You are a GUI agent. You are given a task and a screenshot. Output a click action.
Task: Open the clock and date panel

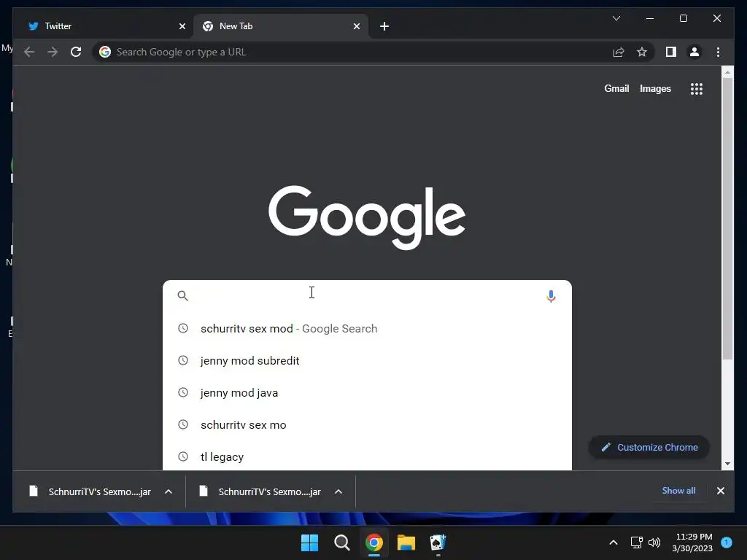pyautogui.click(x=692, y=542)
